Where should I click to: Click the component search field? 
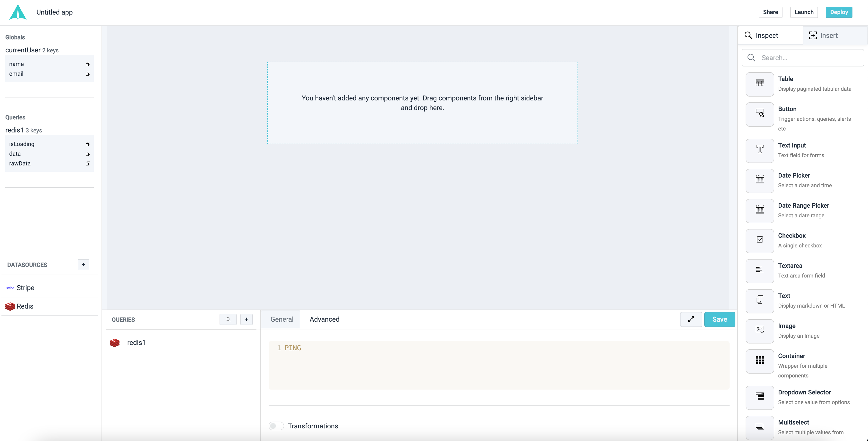(809, 58)
